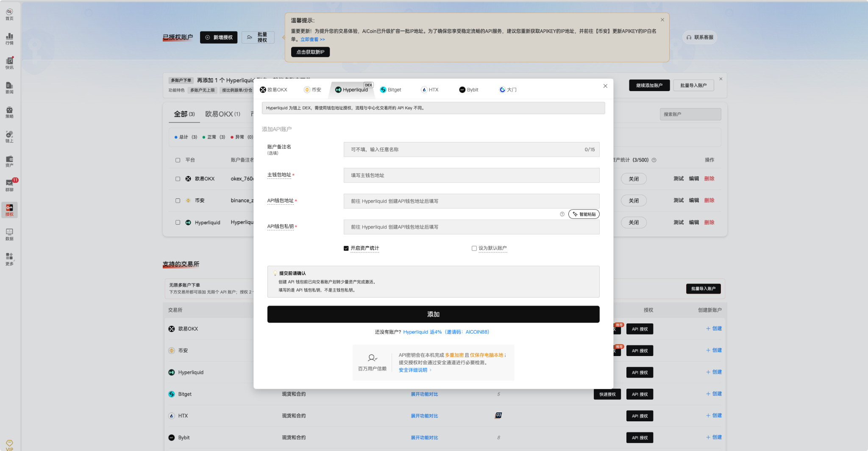This screenshot has height=451, width=868.
Task: Open the 立即查看 >> link
Action: pyautogui.click(x=313, y=39)
